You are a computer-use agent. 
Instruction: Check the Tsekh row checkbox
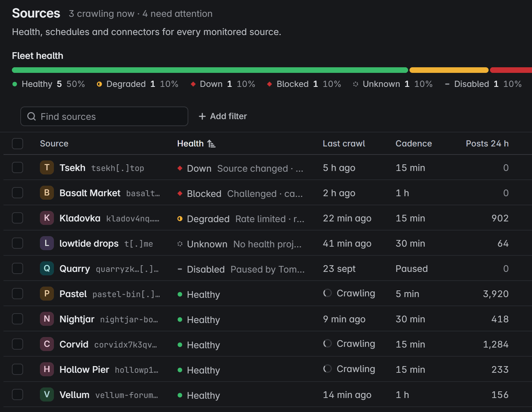pos(17,167)
